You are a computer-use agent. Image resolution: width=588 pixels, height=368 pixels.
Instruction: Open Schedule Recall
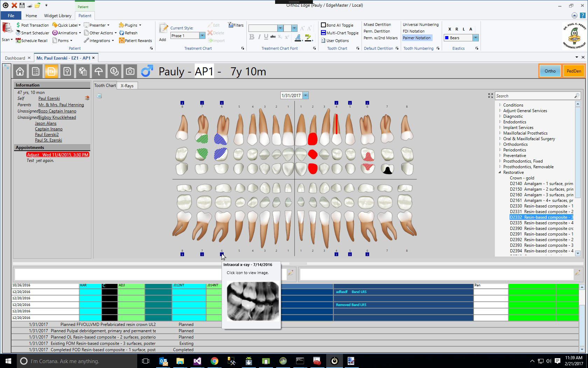[32, 41]
